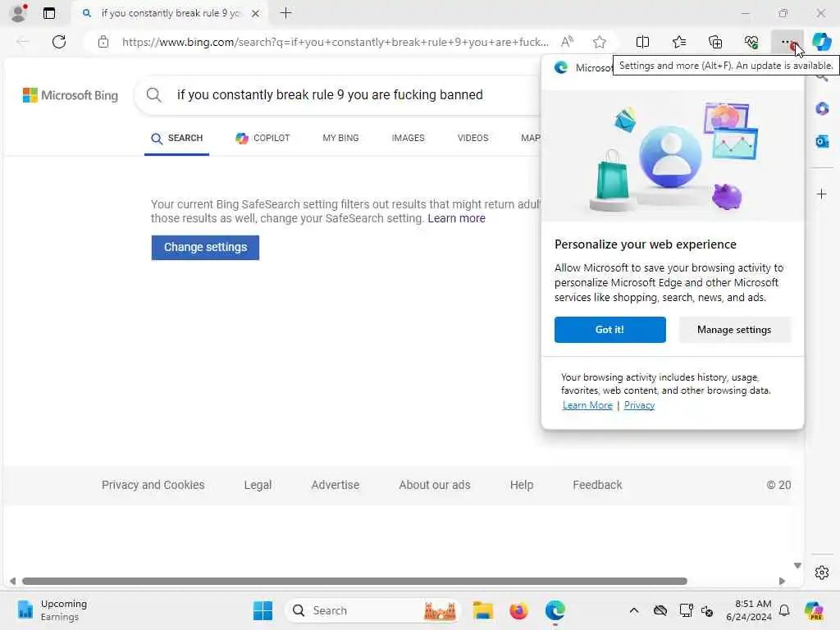Open the tab actions menu icon
The image size is (840, 630).
click(x=48, y=13)
